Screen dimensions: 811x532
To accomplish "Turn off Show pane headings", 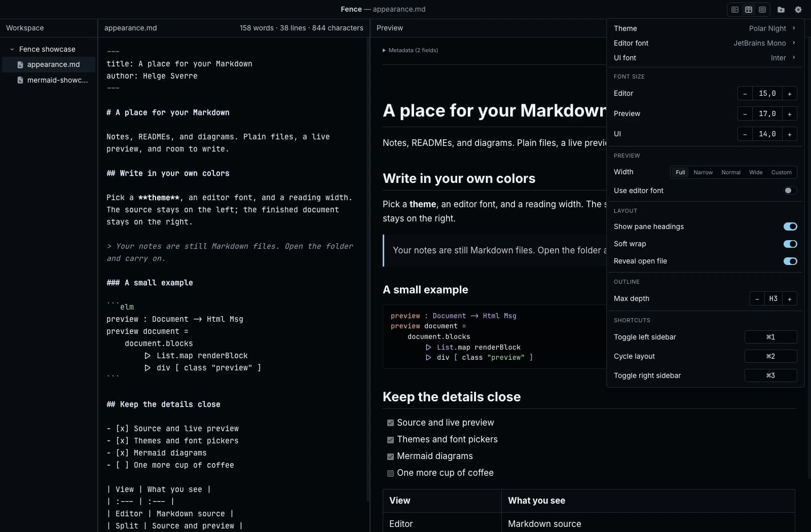I will [x=790, y=226].
